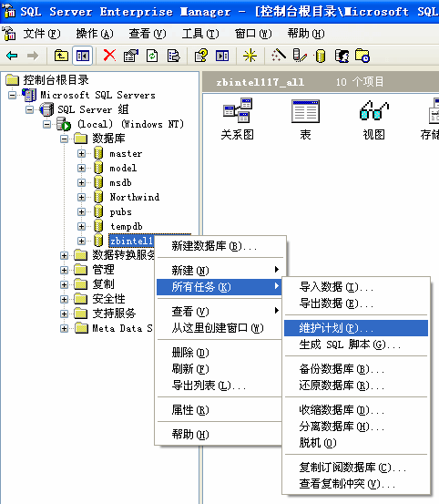Click the Forward arrow toolbar icon
Viewport: 439px width, 504px height.
pos(33,56)
